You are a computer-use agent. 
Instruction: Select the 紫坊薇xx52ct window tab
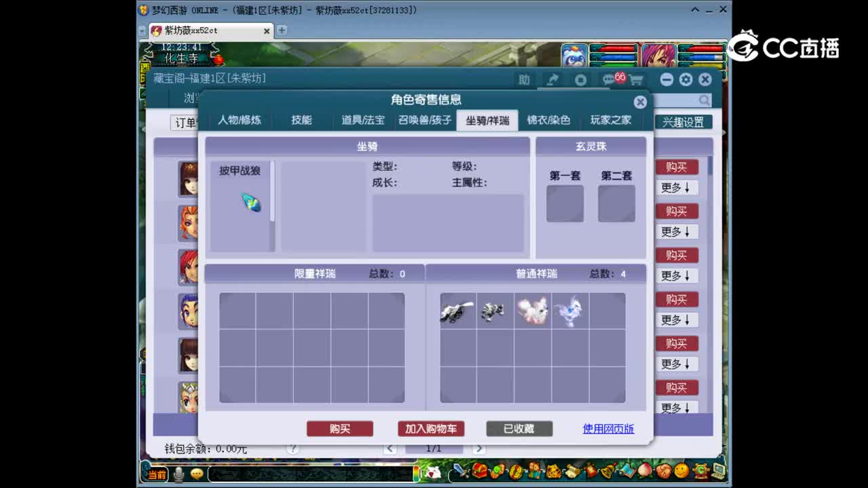[210, 30]
